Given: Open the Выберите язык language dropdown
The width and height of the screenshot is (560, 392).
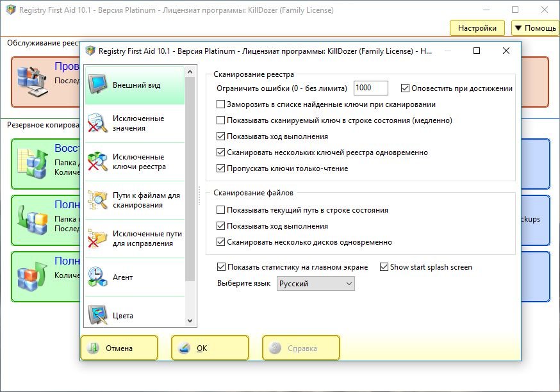Looking at the screenshot, I should (x=316, y=284).
